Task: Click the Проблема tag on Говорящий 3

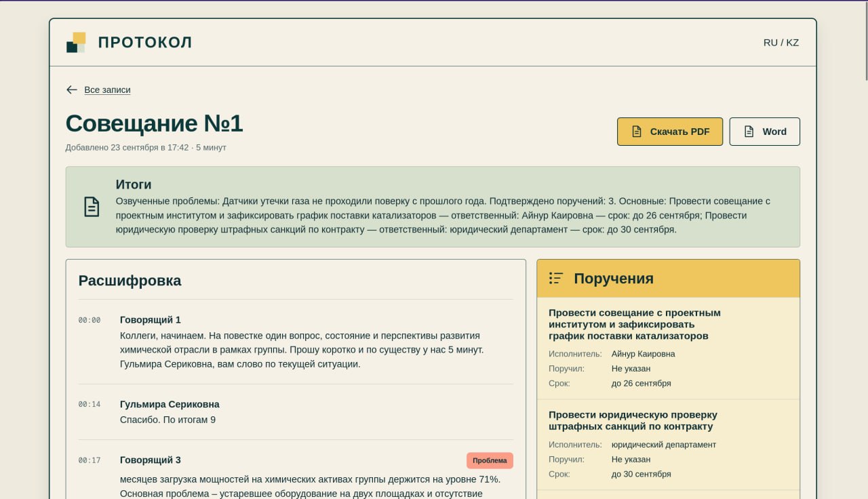Action: pyautogui.click(x=490, y=460)
